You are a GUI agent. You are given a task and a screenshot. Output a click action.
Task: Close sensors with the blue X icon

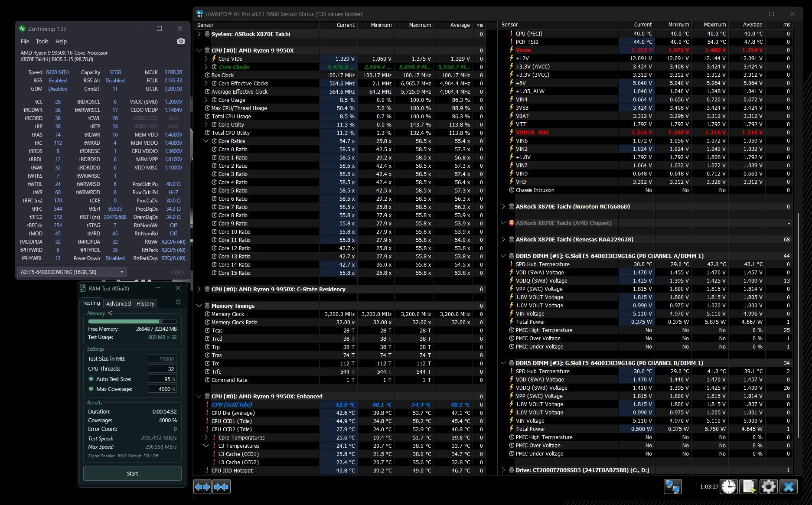click(x=789, y=486)
